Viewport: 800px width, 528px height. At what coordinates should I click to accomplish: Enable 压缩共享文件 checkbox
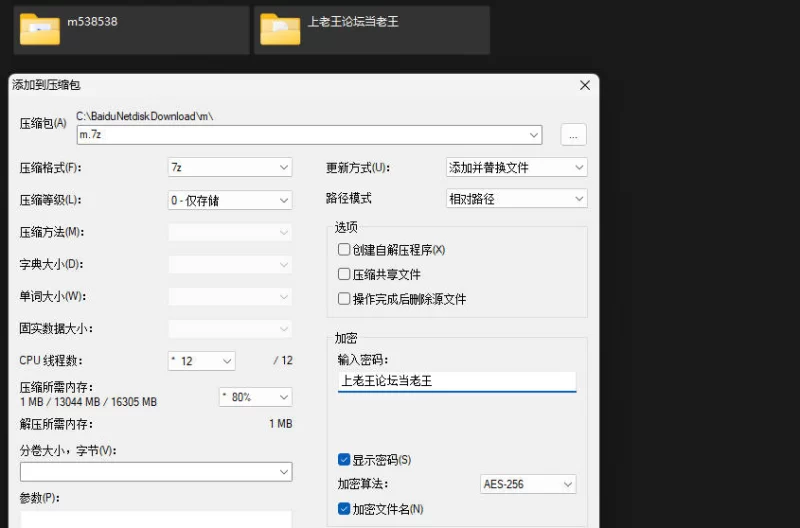[x=344, y=274]
